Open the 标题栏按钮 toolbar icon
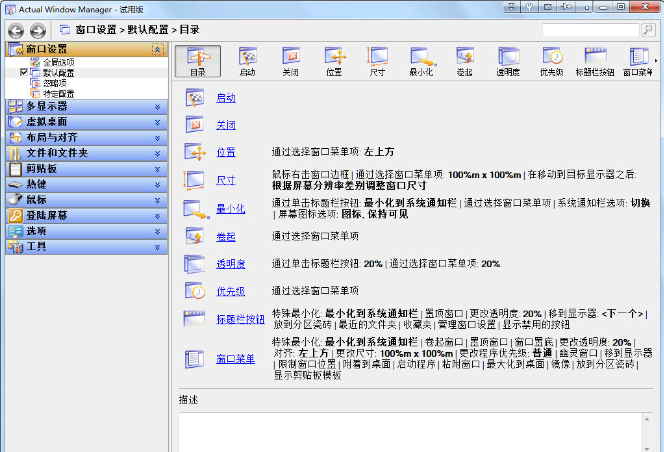Viewport: 664px width, 452px height. pos(595,61)
